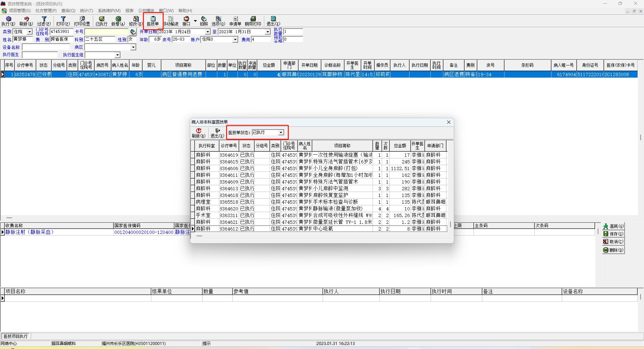Expand the 医技单状态 dropdown
The image size is (644, 349).
(281, 133)
